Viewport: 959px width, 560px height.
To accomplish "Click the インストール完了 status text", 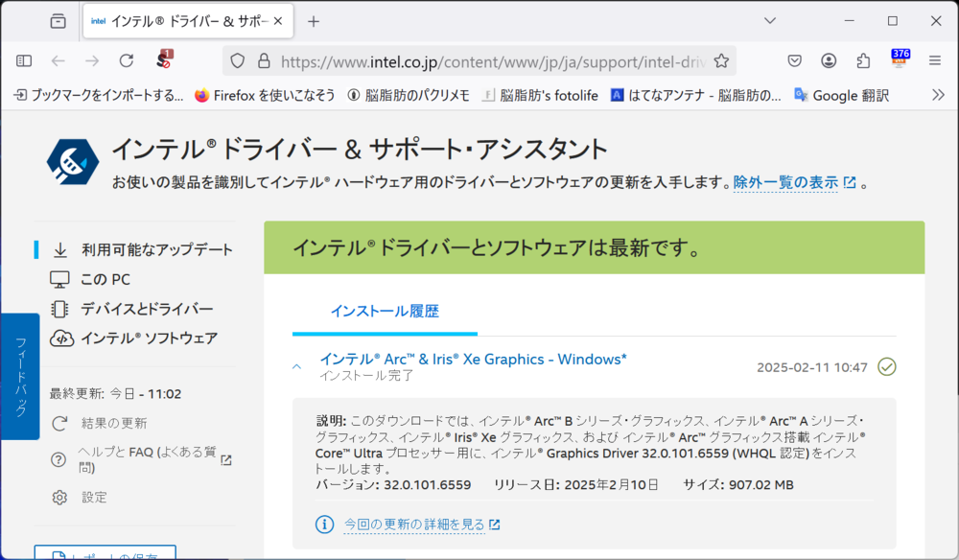I will pyautogui.click(x=367, y=375).
